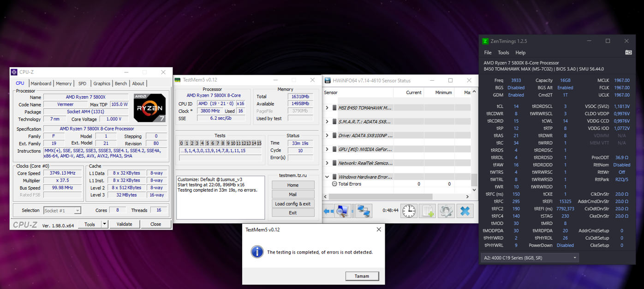Image resolution: width=644 pixels, height=289 pixels.
Task: Open the ZenTimings Help menu
Action: tap(520, 53)
